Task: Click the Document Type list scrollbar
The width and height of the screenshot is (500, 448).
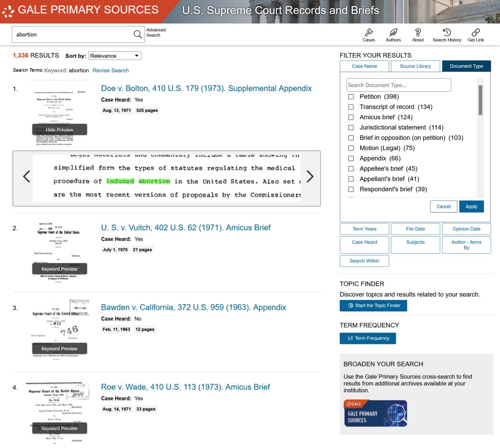Action: coord(480,100)
